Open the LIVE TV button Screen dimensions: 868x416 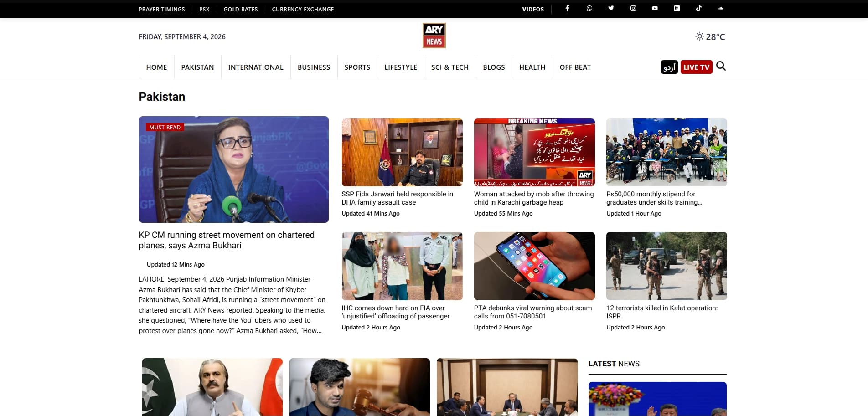coord(696,67)
